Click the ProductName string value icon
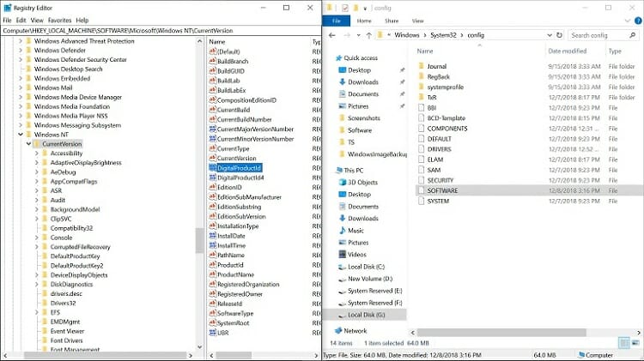The width and height of the screenshot is (644, 361). pyautogui.click(x=212, y=274)
